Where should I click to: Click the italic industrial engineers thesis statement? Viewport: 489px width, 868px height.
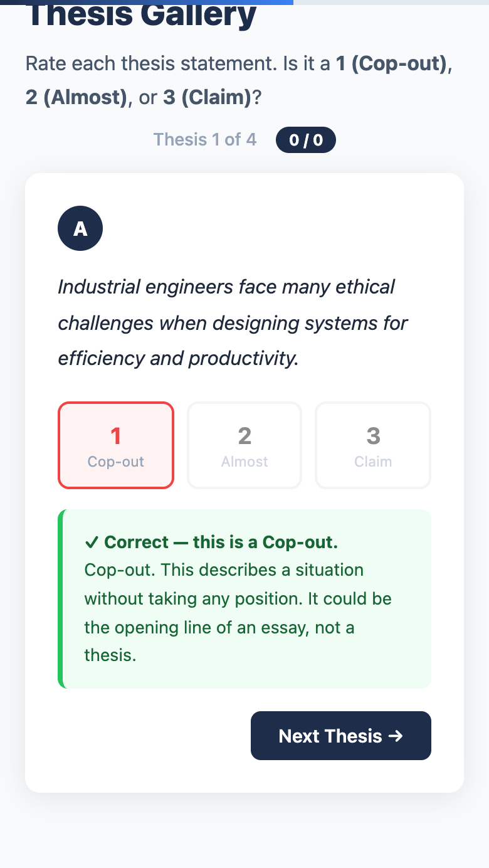[x=232, y=322]
